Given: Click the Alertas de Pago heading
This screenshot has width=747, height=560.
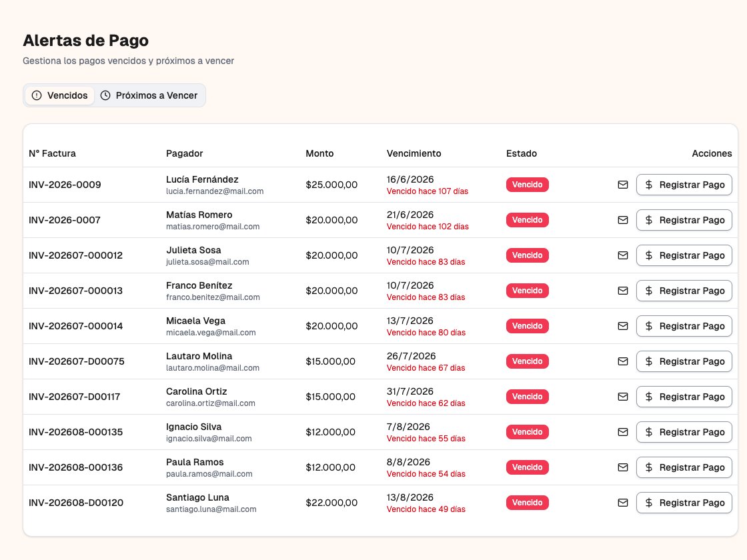Looking at the screenshot, I should (x=86, y=41).
